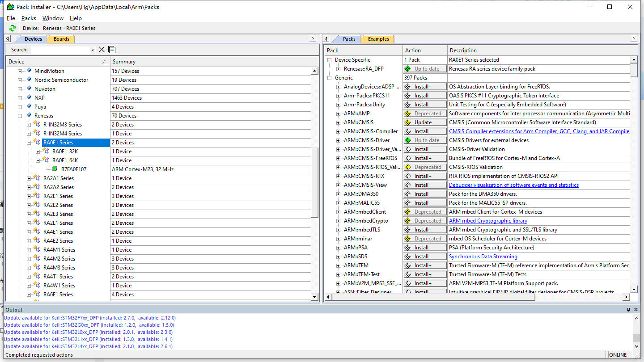Screen dimensions: 644x362
Task: Click the collapse all tree icon
Action: point(112,50)
